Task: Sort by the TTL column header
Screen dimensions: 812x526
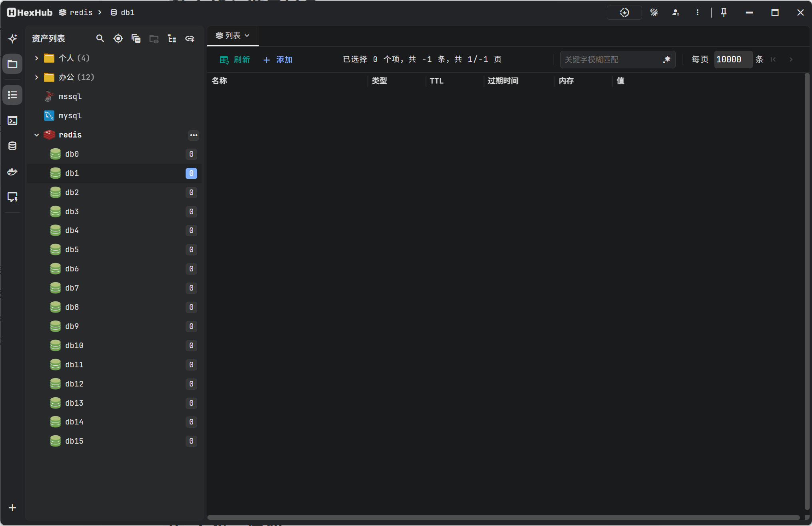Action: pos(436,81)
